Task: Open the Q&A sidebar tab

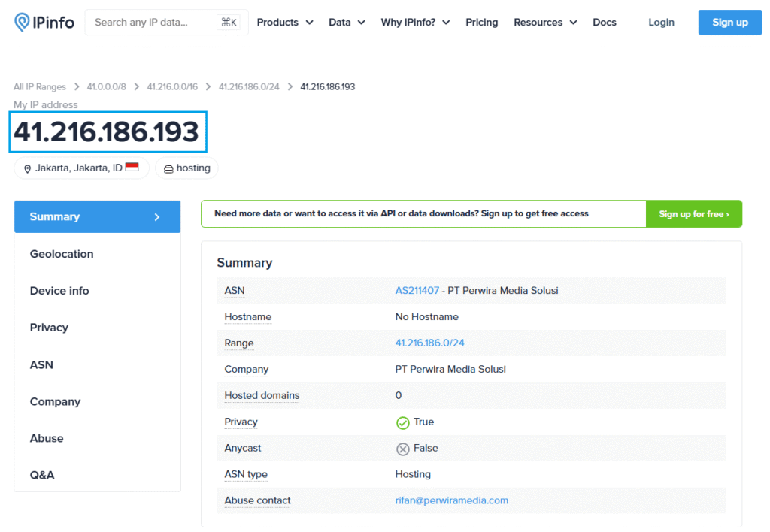Action: pos(97,475)
